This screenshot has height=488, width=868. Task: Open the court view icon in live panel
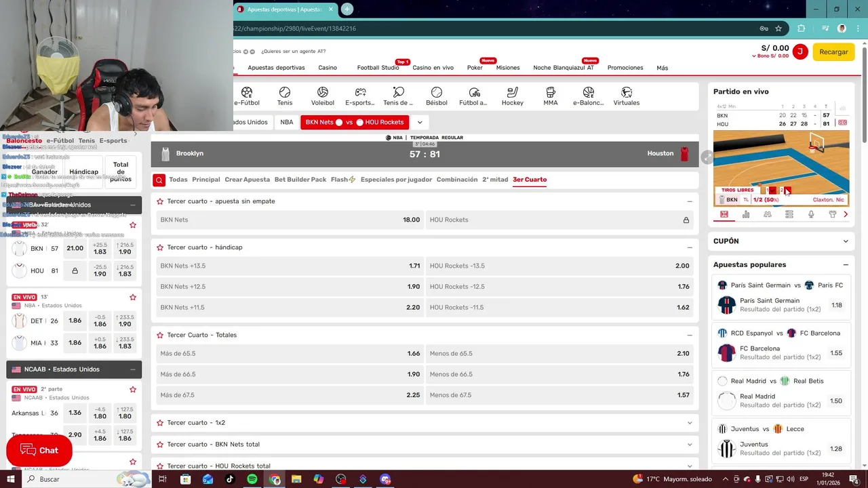pyautogui.click(x=724, y=214)
